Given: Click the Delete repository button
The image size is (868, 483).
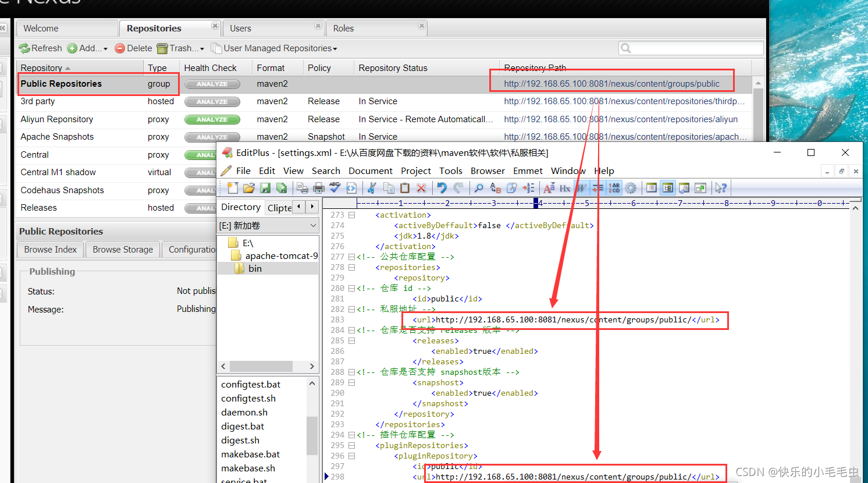Looking at the screenshot, I should click(x=133, y=48).
